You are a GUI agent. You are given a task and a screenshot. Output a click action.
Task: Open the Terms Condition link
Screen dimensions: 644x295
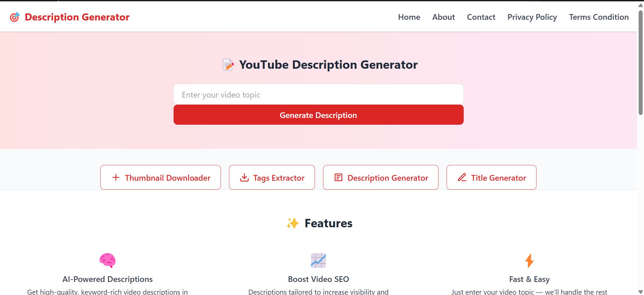[599, 17]
